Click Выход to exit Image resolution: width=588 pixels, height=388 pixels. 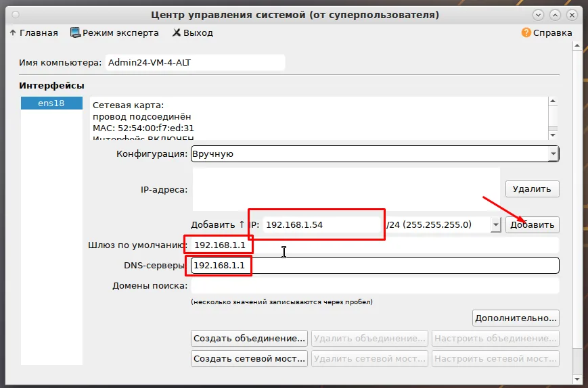[x=193, y=33]
